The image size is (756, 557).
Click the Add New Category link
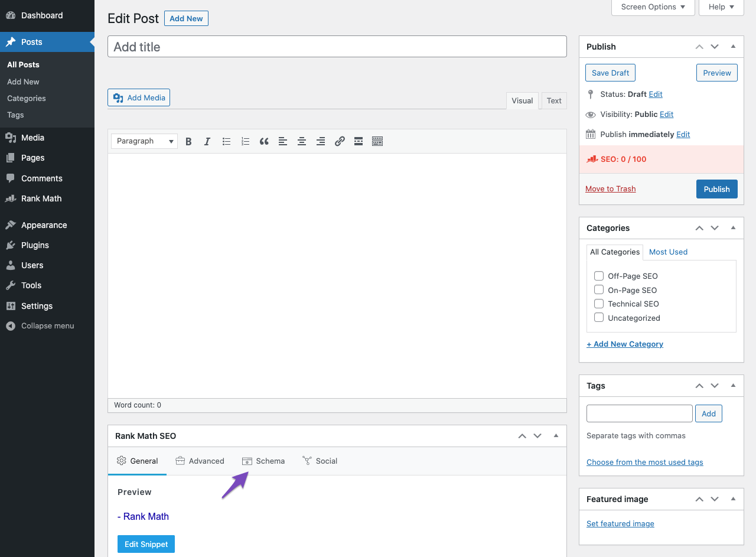coord(625,344)
